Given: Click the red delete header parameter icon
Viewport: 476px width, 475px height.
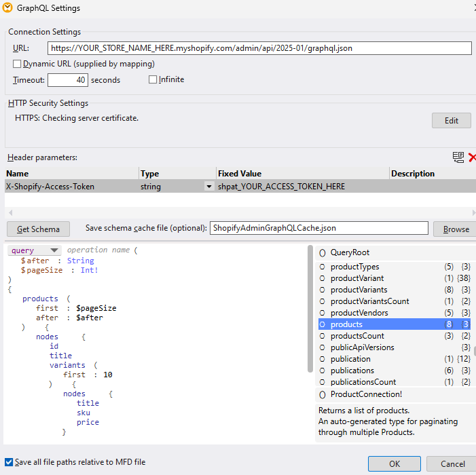Looking at the screenshot, I should (472, 157).
